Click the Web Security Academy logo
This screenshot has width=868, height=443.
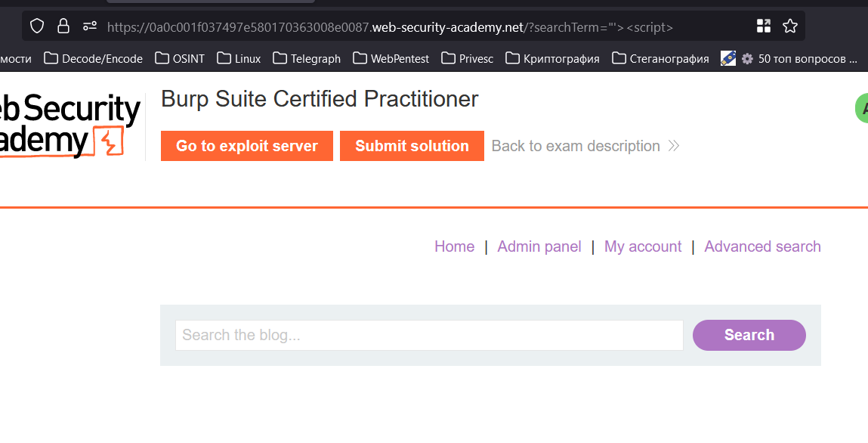click(x=70, y=125)
